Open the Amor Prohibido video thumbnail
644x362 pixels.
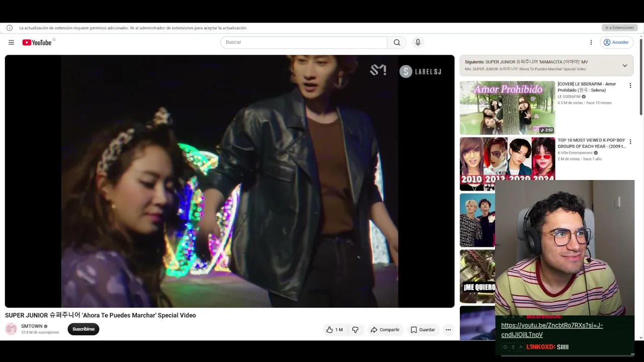507,108
